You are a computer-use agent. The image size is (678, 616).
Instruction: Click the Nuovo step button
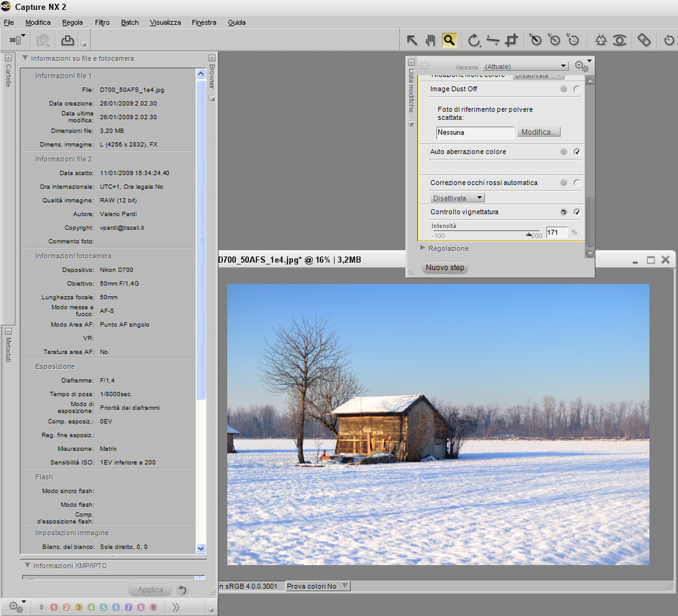(445, 268)
